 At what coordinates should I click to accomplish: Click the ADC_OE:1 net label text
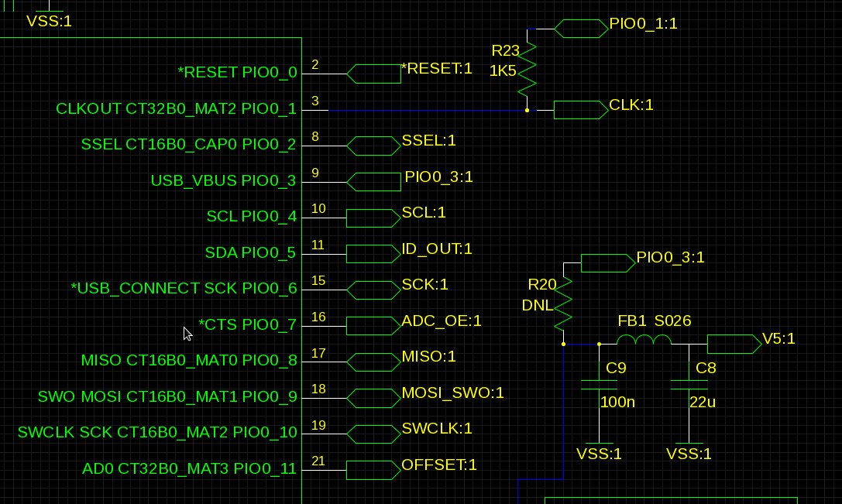point(442,321)
